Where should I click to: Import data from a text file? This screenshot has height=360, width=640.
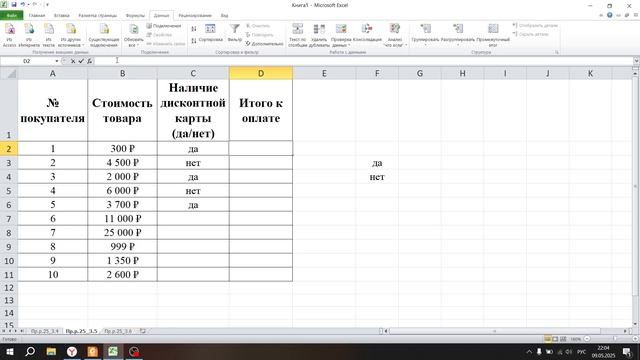(x=49, y=35)
